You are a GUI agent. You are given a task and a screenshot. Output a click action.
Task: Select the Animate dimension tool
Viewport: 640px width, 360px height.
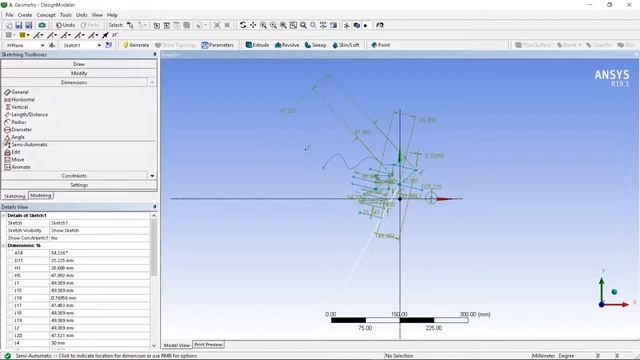click(17, 167)
